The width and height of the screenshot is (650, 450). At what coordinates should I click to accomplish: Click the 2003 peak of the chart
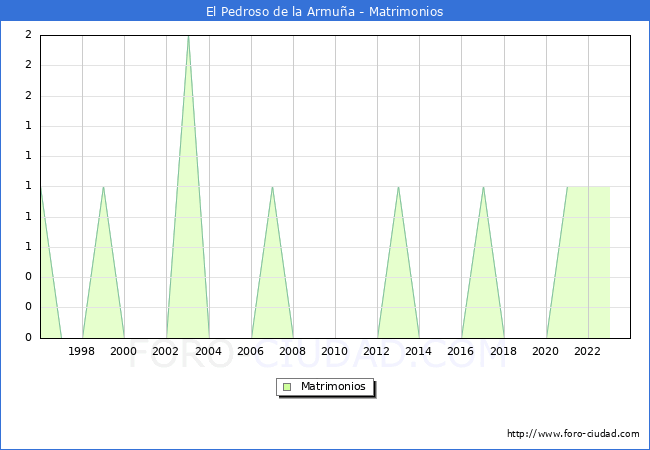[188, 37]
